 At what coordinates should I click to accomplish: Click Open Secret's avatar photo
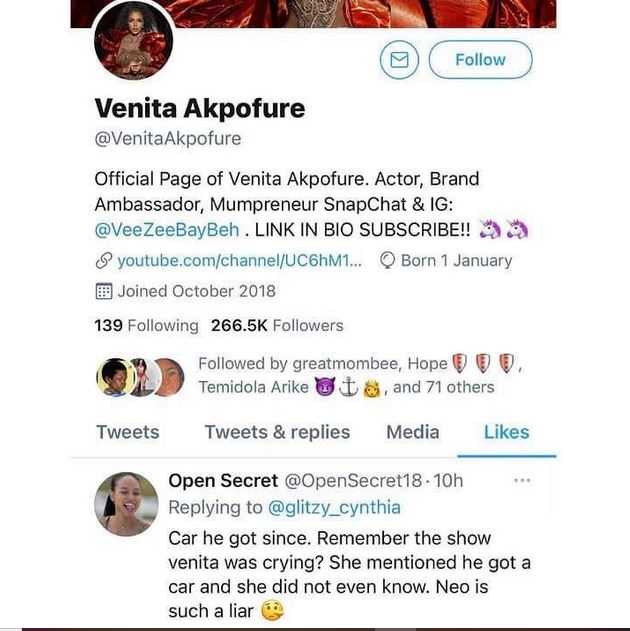point(127,504)
